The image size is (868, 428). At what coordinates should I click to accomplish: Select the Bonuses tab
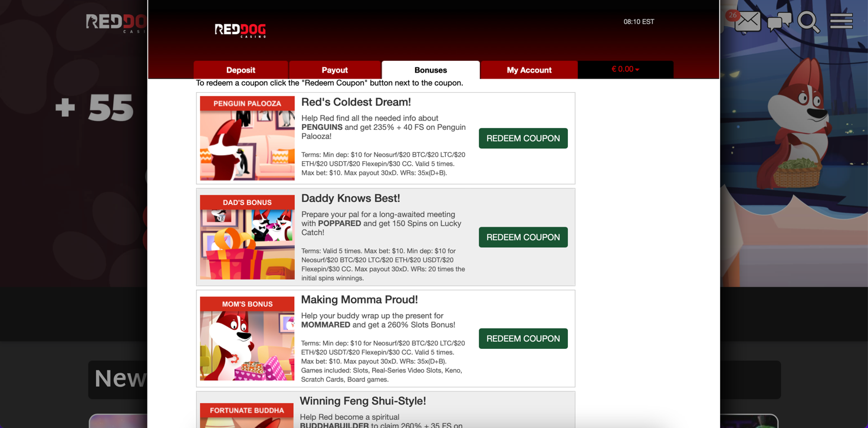tap(430, 70)
